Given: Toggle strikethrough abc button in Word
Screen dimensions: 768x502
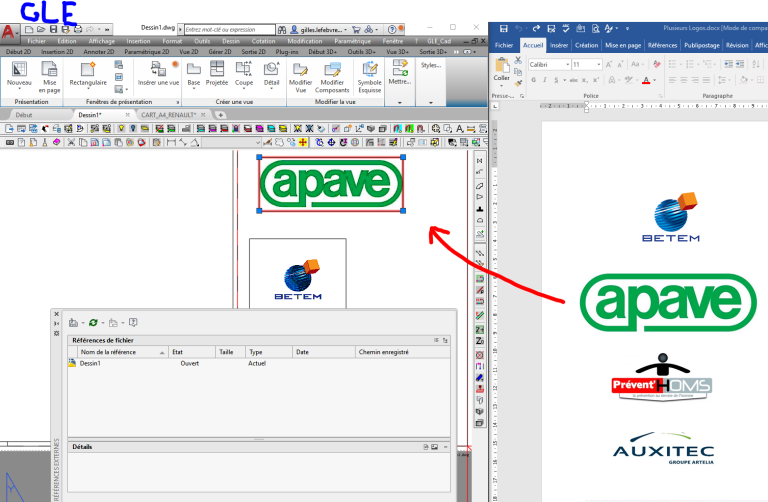Looking at the screenshot, I should click(x=574, y=80).
